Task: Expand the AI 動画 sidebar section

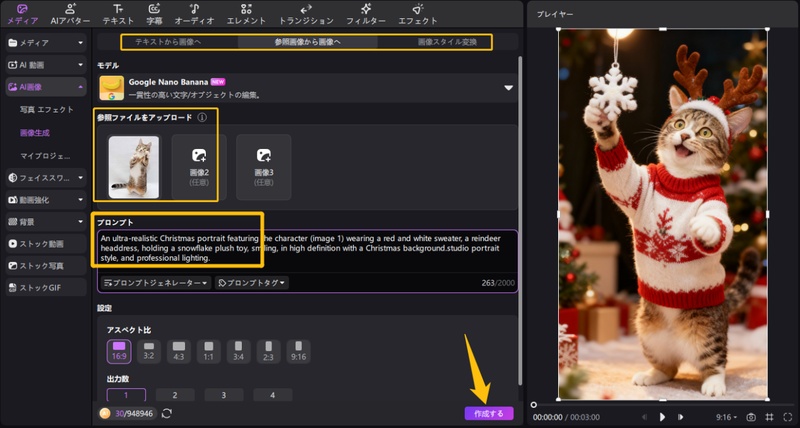Action: [45, 65]
